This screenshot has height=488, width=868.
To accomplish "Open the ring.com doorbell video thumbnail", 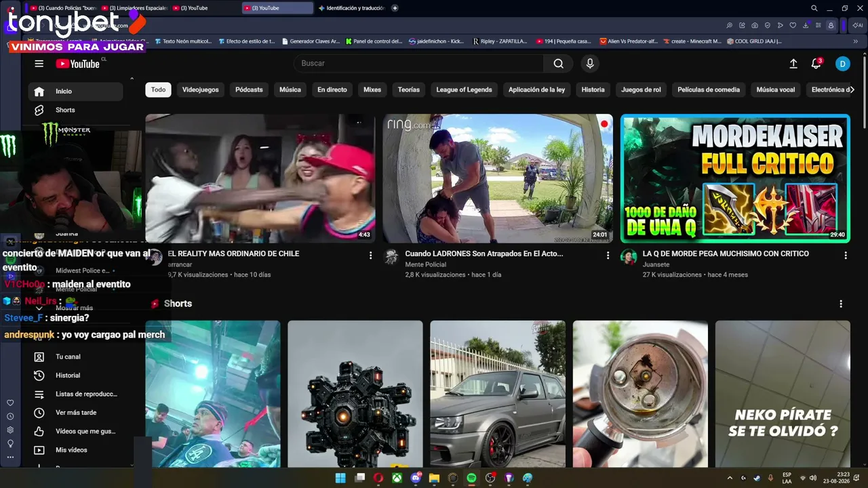I will 498,178.
